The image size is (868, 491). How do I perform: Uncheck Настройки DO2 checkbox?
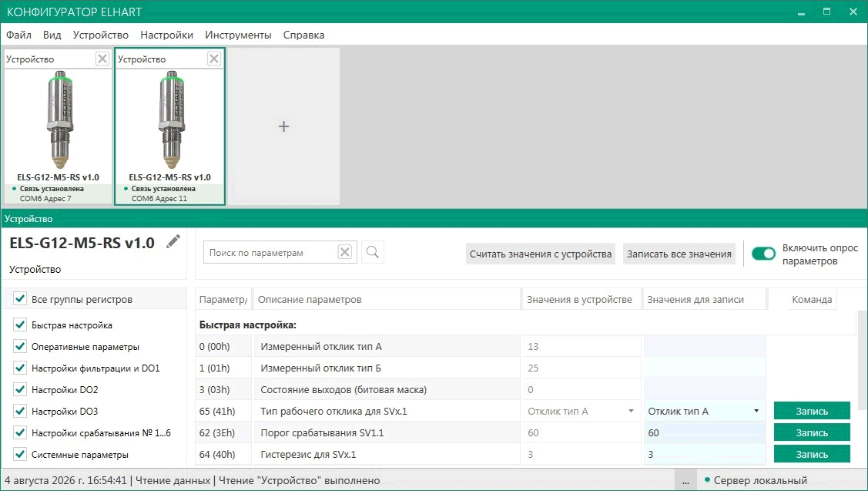(x=20, y=389)
